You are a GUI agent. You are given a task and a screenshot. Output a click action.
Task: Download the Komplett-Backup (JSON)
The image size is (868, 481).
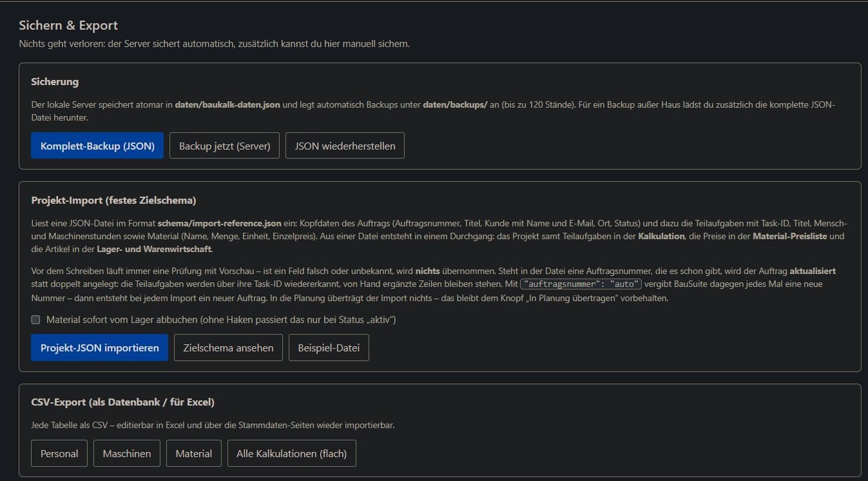(97, 146)
